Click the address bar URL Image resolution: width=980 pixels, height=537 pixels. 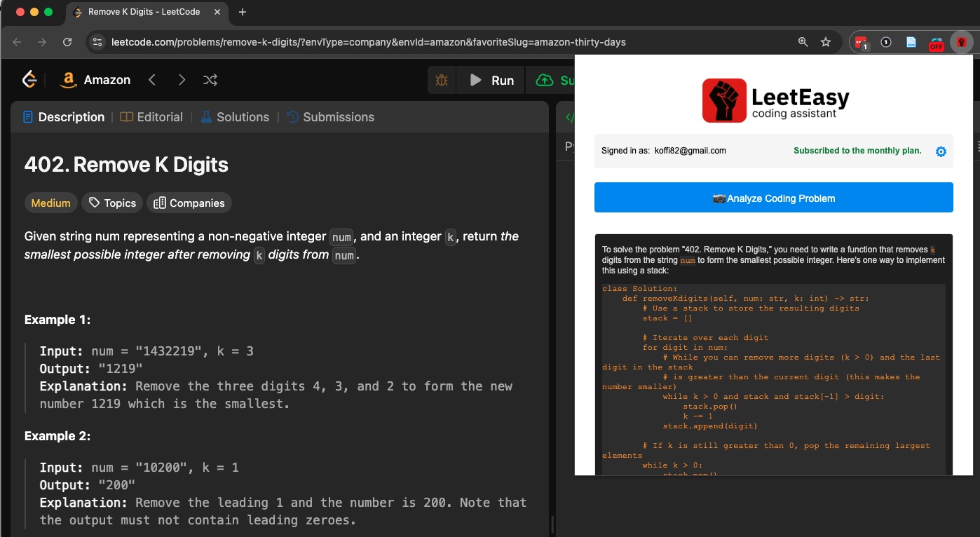(369, 42)
